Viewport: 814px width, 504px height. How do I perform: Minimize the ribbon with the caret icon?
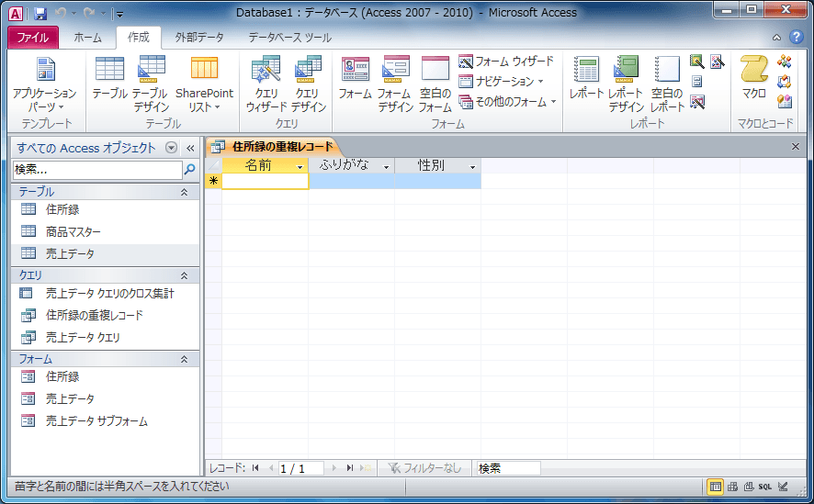776,38
